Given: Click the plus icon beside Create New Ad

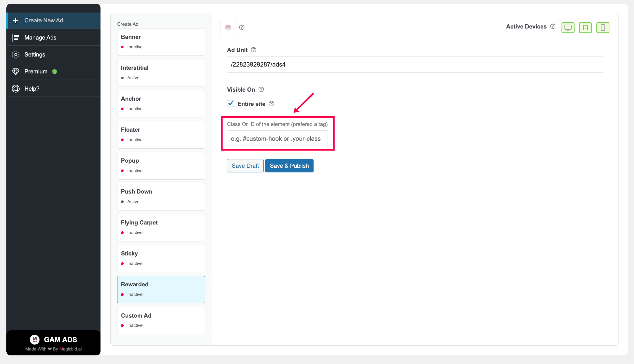Looking at the screenshot, I should point(16,20).
